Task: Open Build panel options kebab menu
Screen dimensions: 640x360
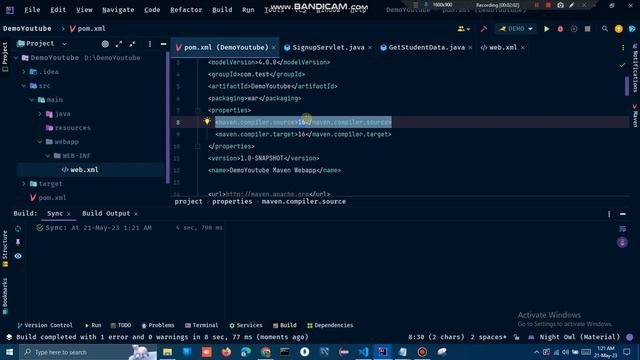Action: click(609, 214)
